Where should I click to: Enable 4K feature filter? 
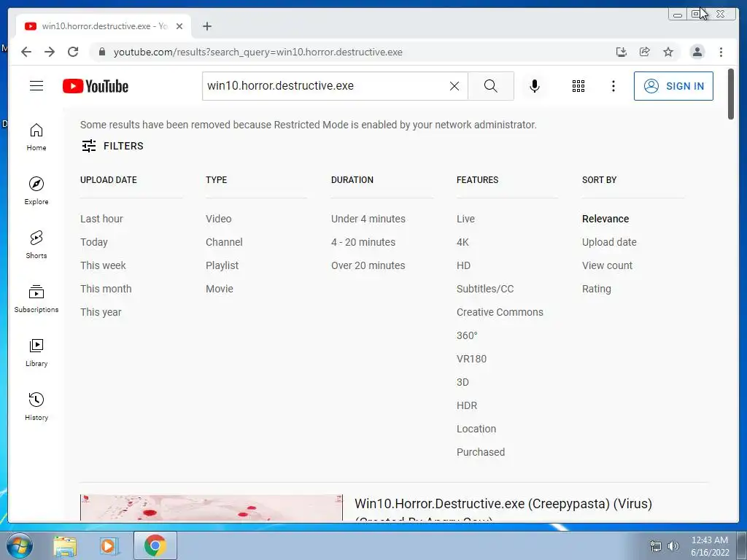coord(462,242)
